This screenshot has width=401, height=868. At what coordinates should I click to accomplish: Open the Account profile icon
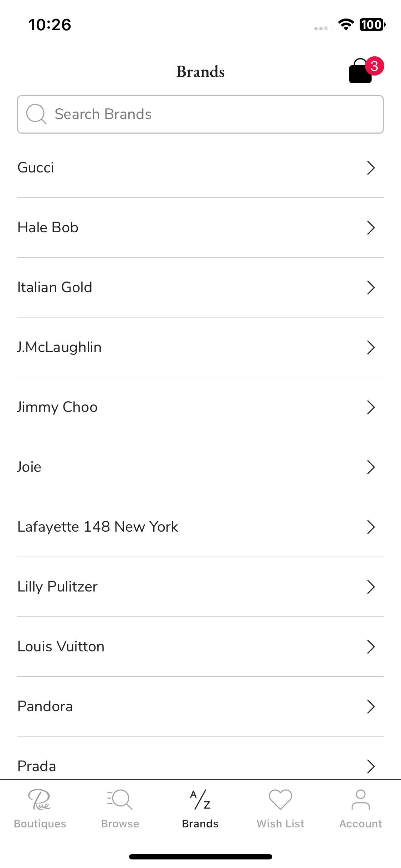(x=361, y=800)
